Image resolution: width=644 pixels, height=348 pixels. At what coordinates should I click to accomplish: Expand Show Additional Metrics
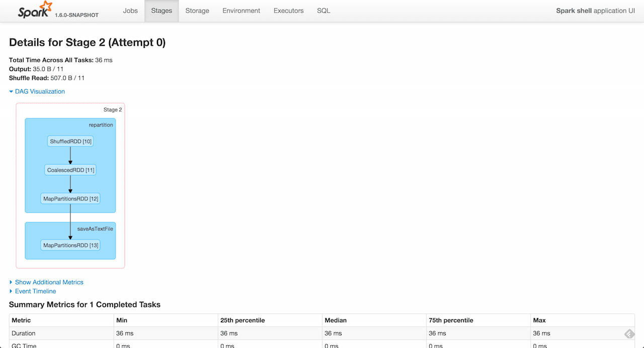[x=49, y=282]
